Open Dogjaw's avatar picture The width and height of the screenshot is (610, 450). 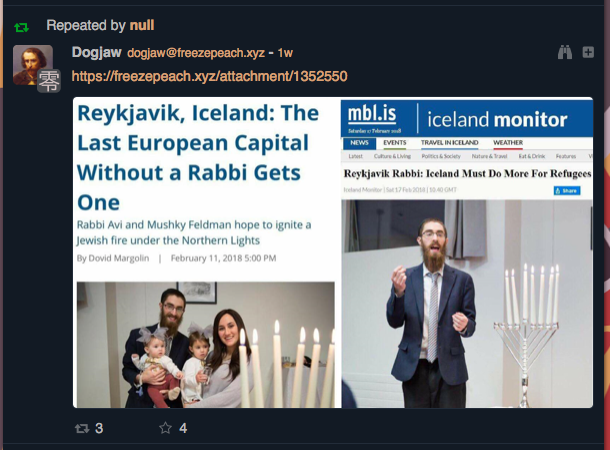click(33, 65)
